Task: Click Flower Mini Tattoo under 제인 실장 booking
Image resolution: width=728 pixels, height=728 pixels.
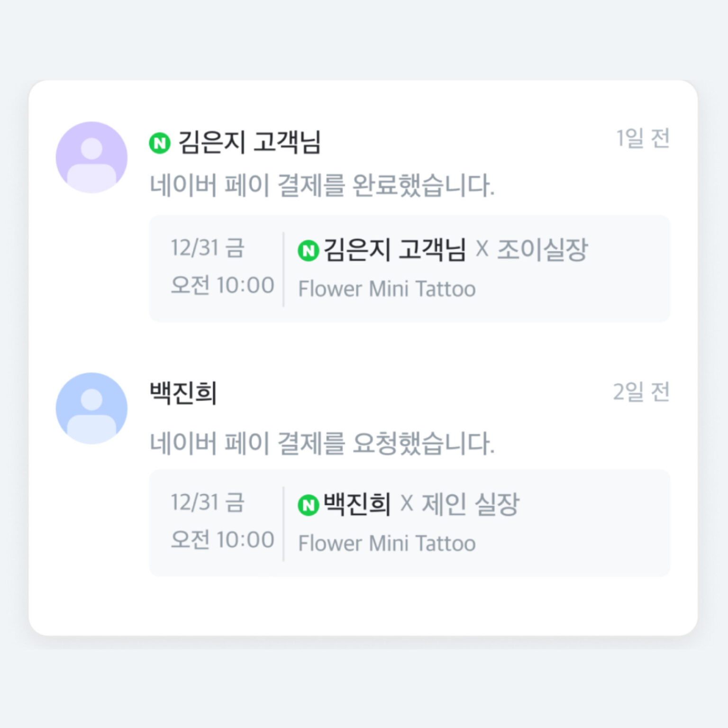Action: click(387, 544)
